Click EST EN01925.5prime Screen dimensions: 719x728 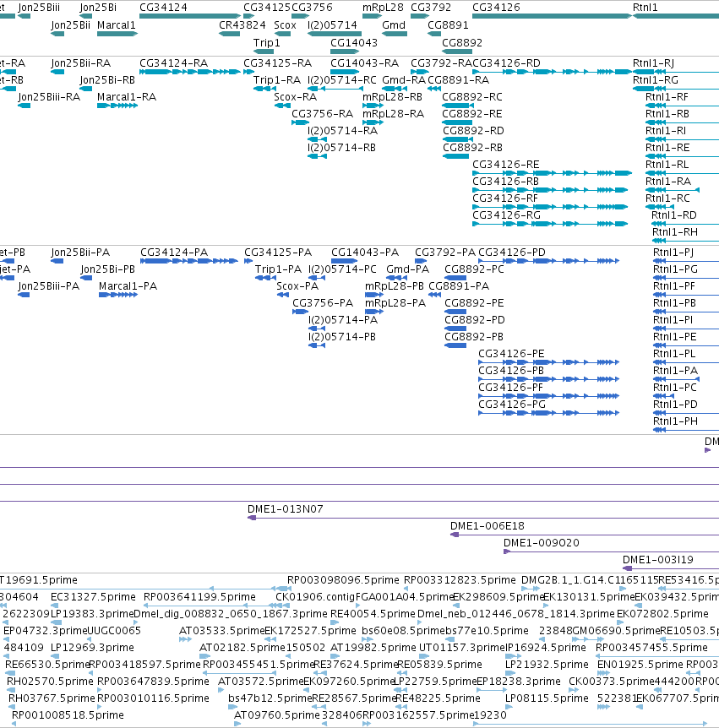coord(640,665)
